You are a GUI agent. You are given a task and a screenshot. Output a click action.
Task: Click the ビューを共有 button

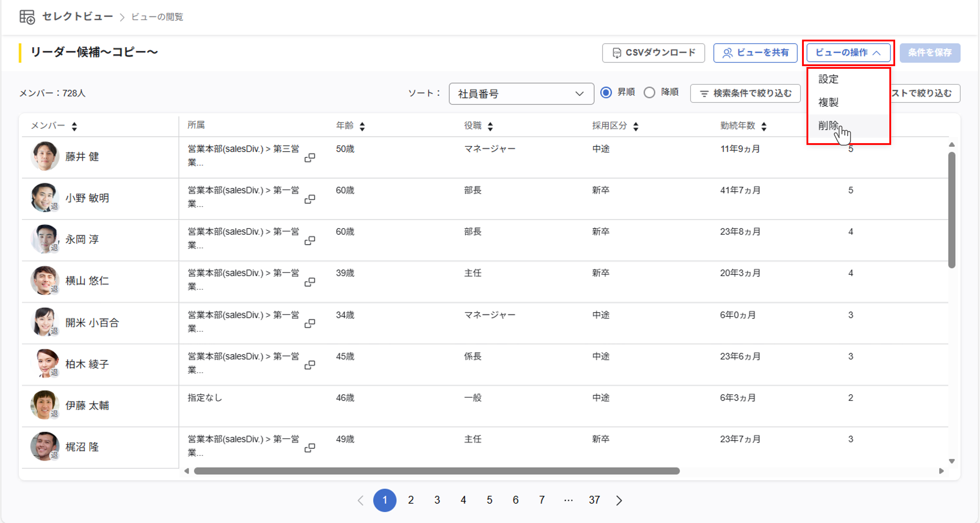pyautogui.click(x=755, y=53)
